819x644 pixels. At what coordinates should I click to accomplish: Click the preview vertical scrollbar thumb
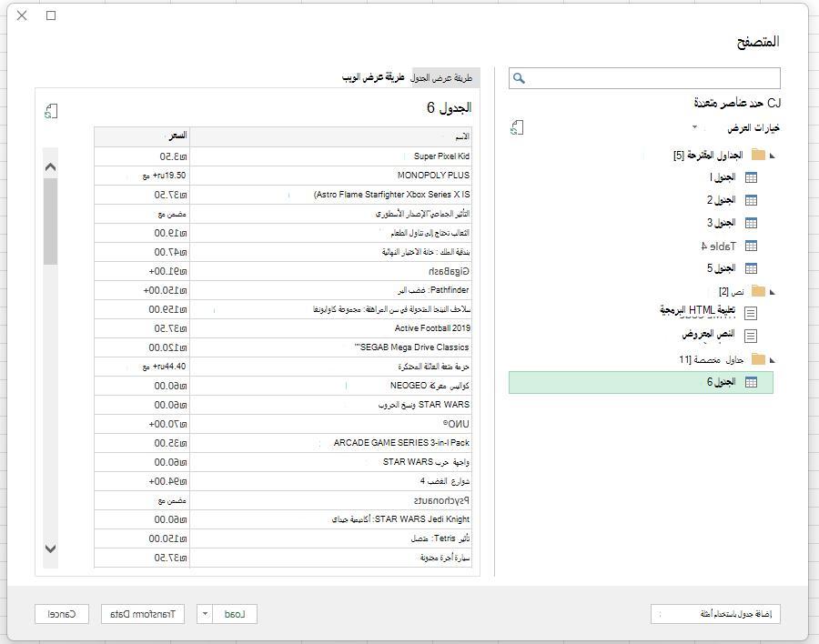50,221
